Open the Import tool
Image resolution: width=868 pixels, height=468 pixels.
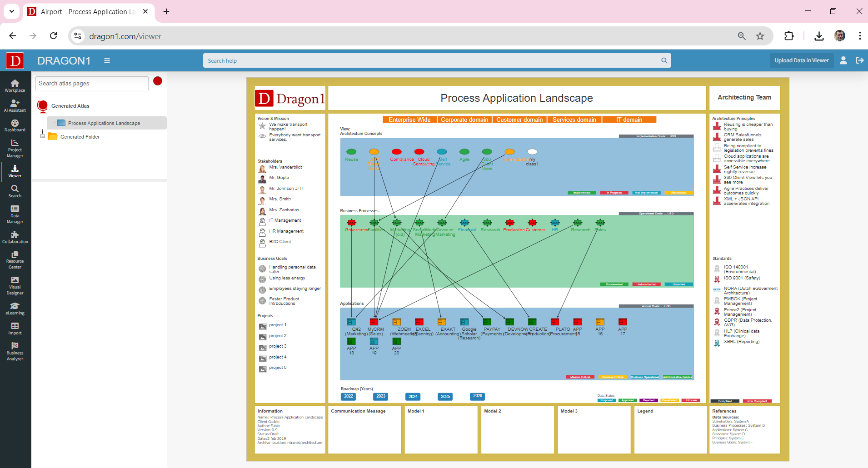pyautogui.click(x=15, y=329)
